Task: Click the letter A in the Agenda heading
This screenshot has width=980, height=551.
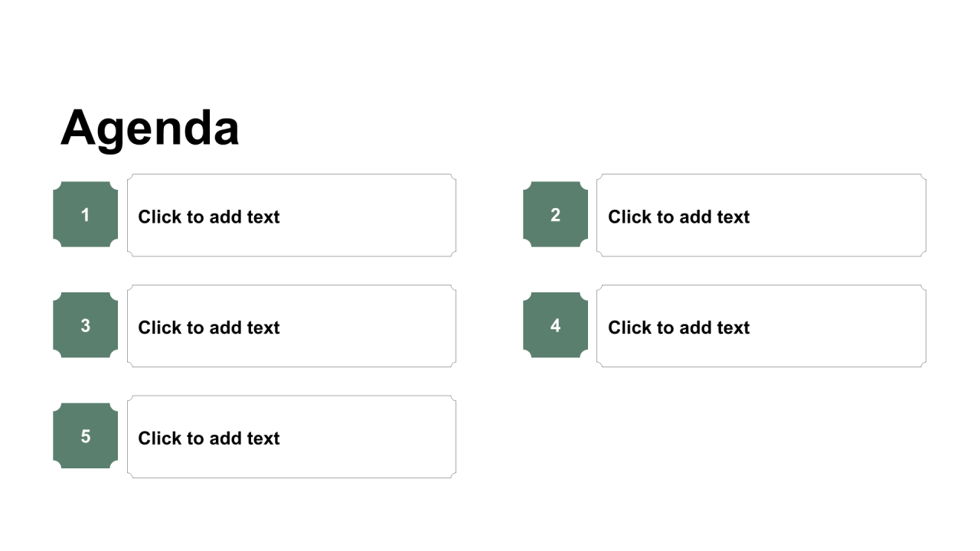Action: [77, 126]
